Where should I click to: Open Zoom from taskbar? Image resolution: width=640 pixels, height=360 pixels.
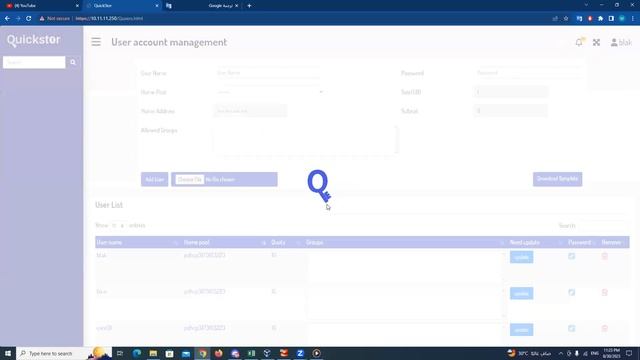(x=300, y=353)
